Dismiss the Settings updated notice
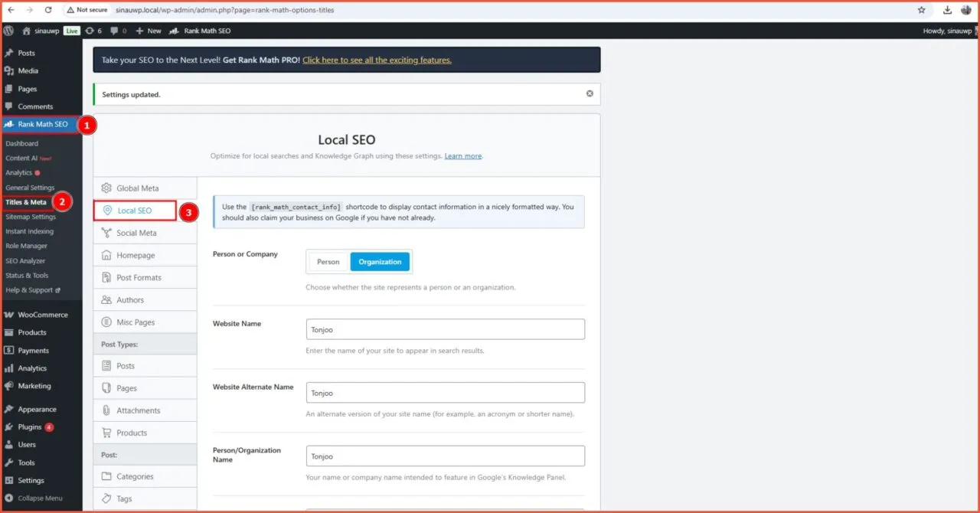 (590, 94)
